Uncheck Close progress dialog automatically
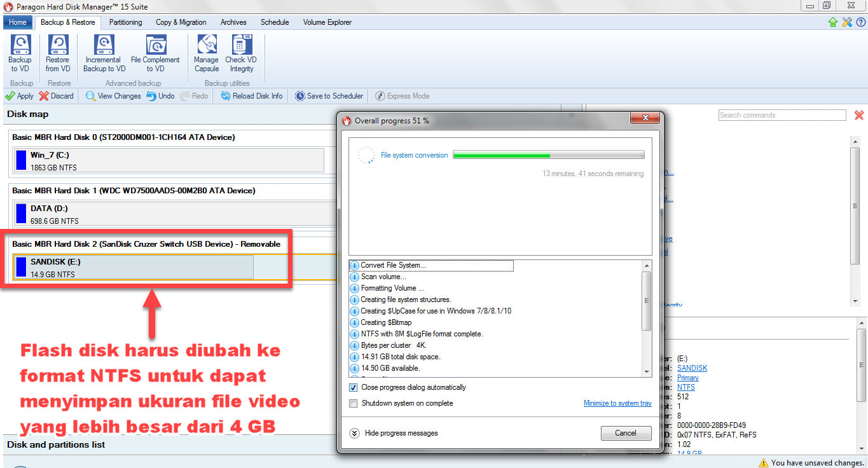868x468 pixels. [x=354, y=387]
